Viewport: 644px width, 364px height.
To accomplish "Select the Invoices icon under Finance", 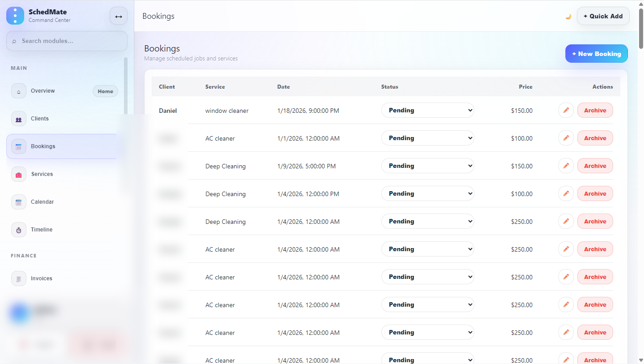I will [18, 278].
